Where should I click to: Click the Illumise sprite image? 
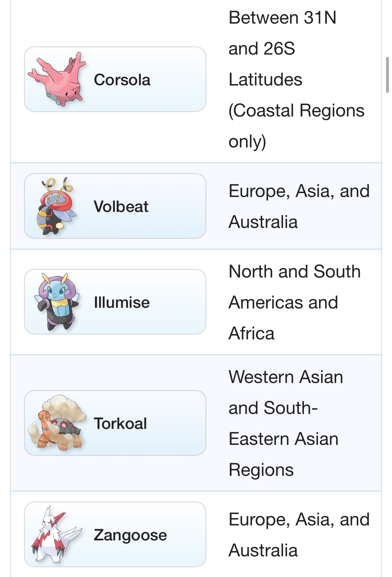(56, 302)
